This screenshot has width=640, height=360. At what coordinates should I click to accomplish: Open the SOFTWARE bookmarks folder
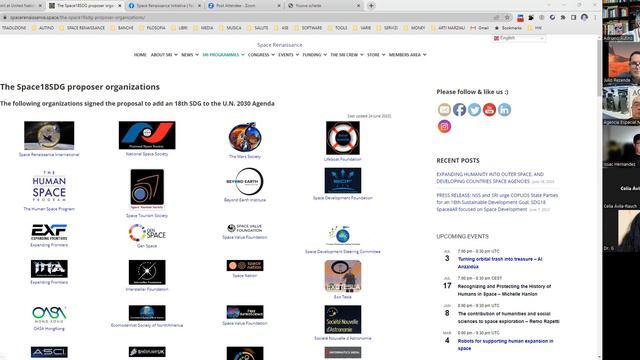click(308, 28)
